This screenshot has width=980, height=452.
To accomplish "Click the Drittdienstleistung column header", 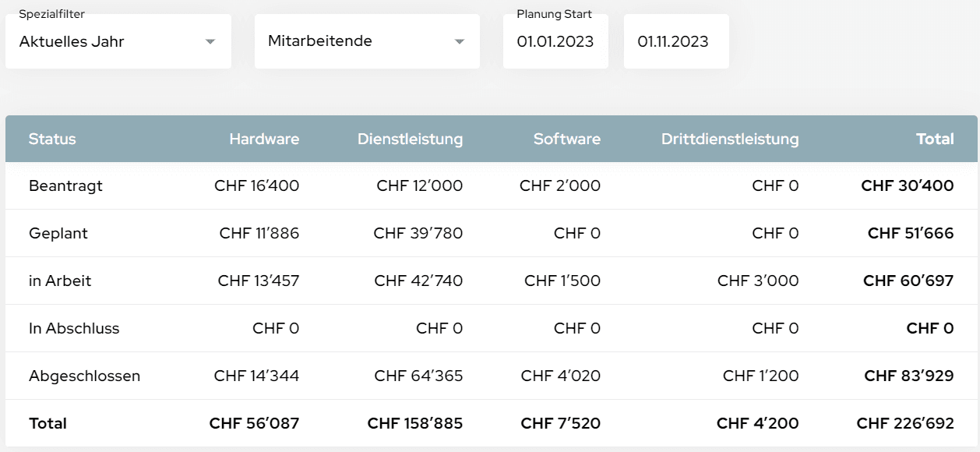I will pos(729,139).
